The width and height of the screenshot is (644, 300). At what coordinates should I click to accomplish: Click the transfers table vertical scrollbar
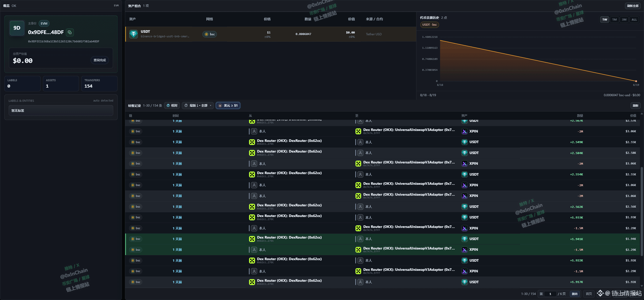(642, 211)
